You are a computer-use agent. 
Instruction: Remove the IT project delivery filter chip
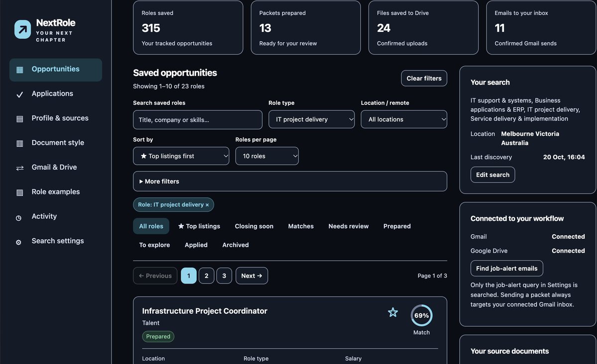tap(207, 205)
